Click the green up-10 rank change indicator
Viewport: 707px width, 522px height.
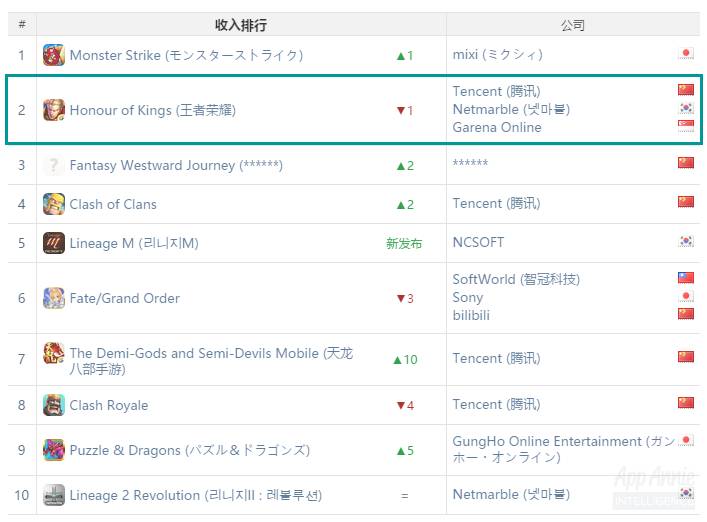[x=405, y=359]
